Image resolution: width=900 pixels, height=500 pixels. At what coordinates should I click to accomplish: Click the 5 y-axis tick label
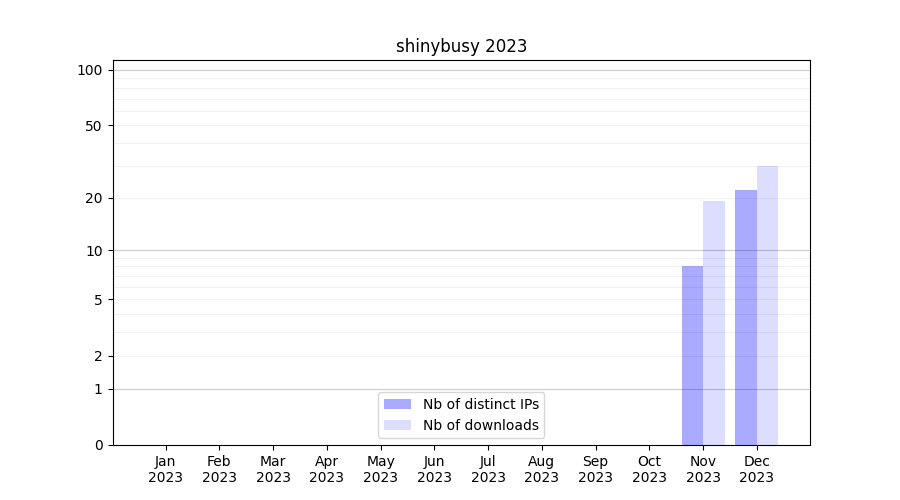coord(97,300)
